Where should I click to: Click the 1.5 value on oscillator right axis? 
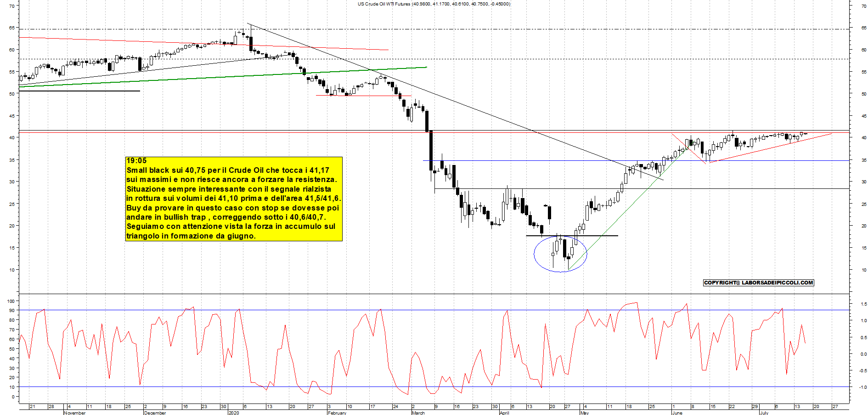[x=863, y=304]
